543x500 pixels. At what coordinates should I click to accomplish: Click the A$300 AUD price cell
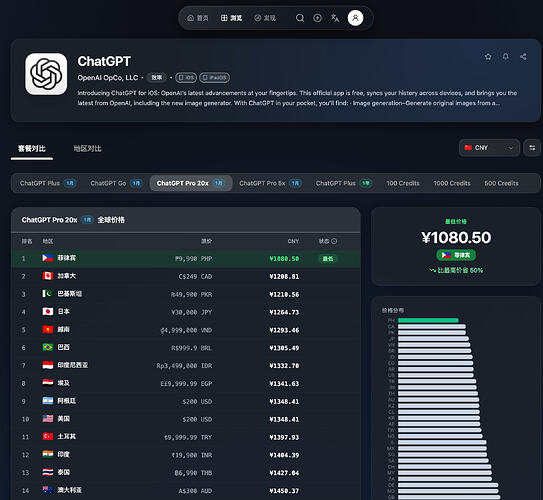coord(195,491)
